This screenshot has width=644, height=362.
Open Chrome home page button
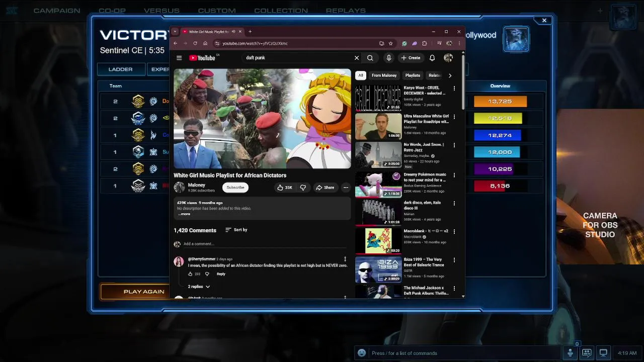click(205, 43)
